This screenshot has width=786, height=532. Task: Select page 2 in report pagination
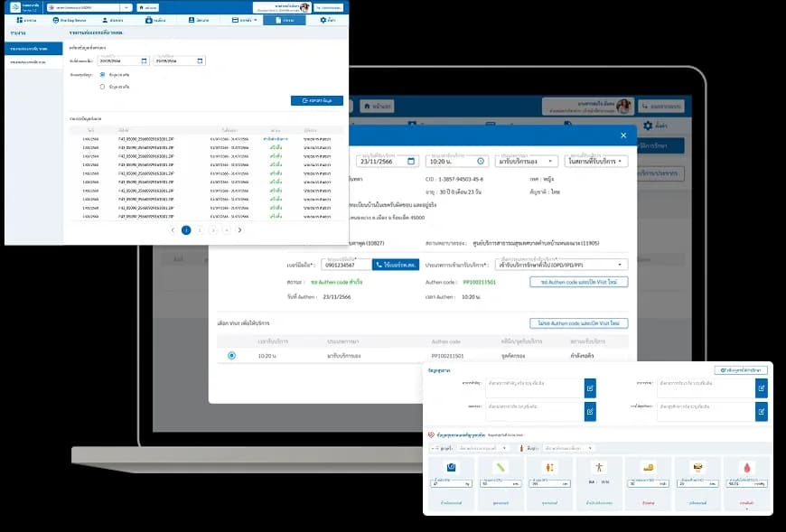(x=200, y=230)
